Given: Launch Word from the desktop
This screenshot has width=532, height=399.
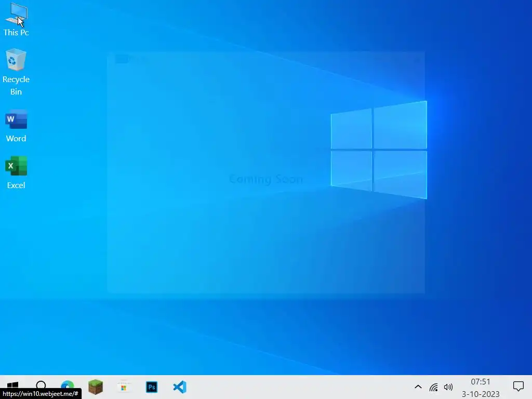Looking at the screenshot, I should (16, 126).
